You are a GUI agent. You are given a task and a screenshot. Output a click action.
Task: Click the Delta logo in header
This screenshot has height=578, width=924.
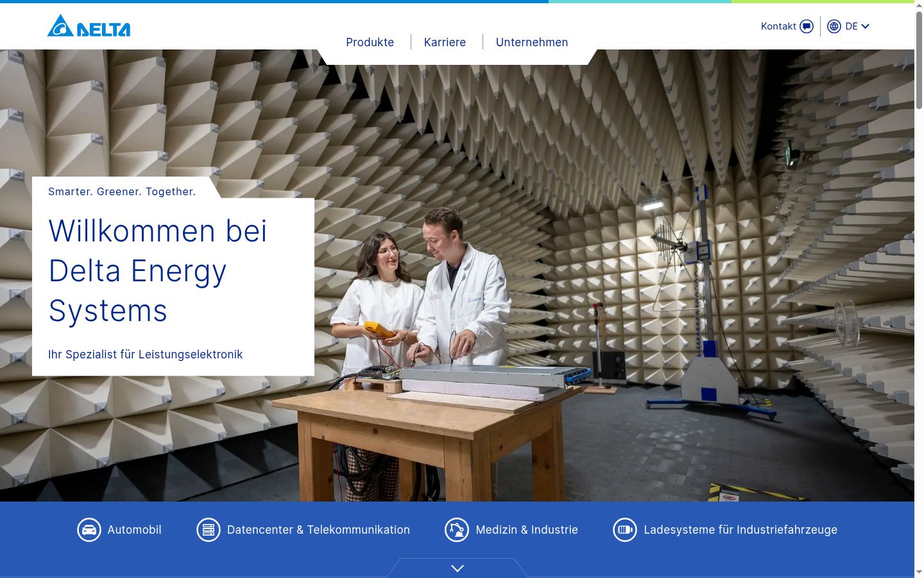point(89,26)
